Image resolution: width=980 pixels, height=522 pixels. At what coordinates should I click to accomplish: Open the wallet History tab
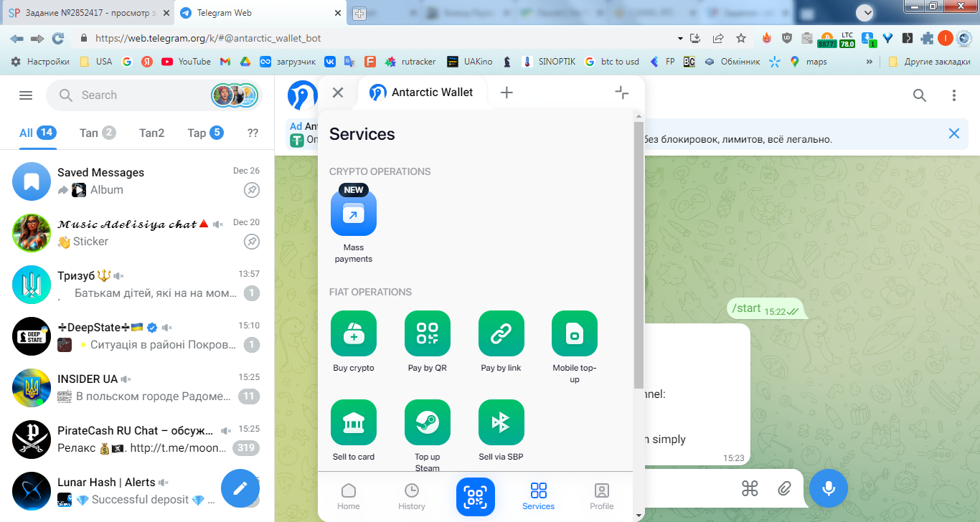[x=412, y=496]
